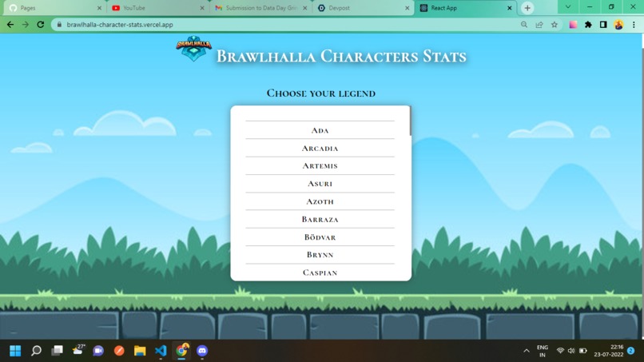Open Discord from the taskbar
This screenshot has height=362, width=644.
(x=202, y=351)
